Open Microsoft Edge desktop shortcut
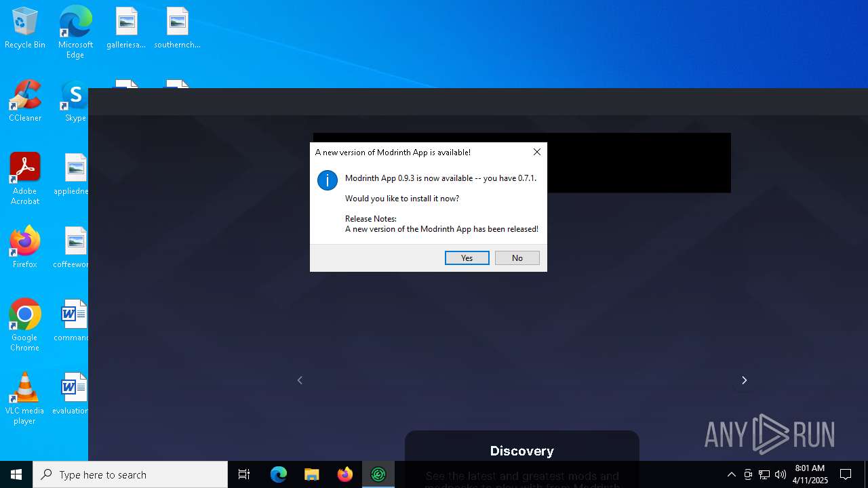The height and width of the screenshot is (488, 868). [x=75, y=33]
